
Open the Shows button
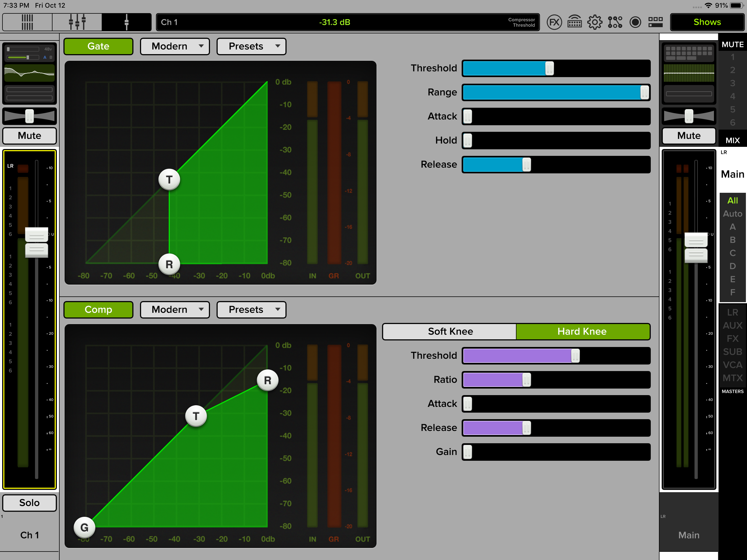click(707, 22)
